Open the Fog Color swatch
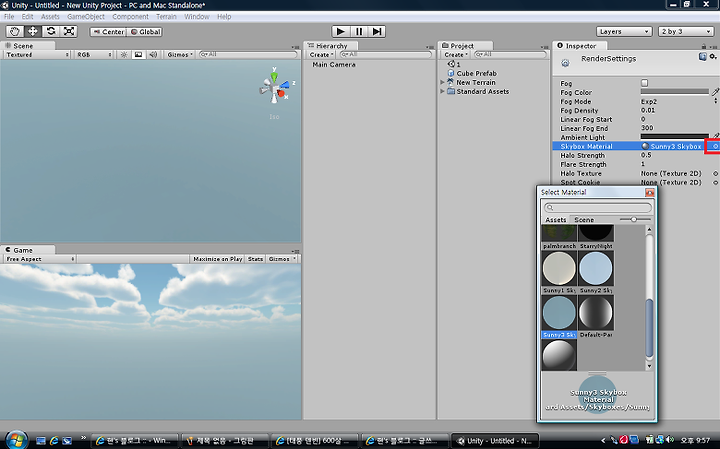Viewport: 720px width, 449px height. point(675,92)
